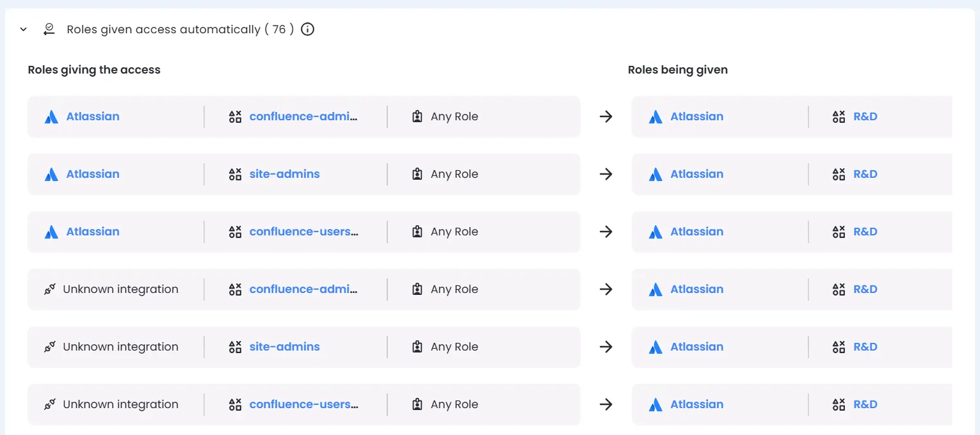This screenshot has width=980, height=435.
Task: Click the group icon beside site-admins
Action: pos(235,174)
